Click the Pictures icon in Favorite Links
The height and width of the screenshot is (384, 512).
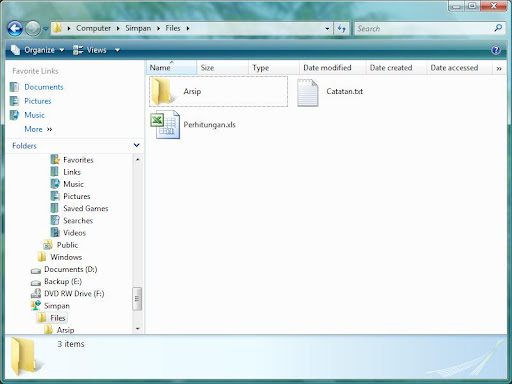click(14, 101)
